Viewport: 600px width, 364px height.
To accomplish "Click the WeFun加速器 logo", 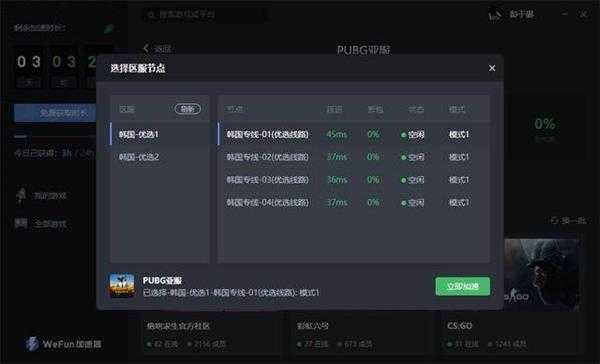I will (64, 344).
